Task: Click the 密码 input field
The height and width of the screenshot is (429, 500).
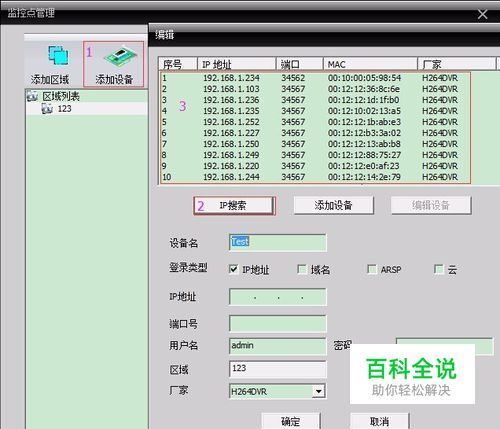Action: [x=444, y=346]
